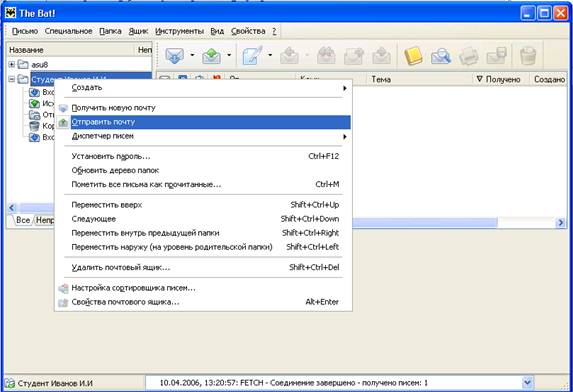Click the Create new message pen icon
The height and width of the screenshot is (392, 573).
(252, 56)
